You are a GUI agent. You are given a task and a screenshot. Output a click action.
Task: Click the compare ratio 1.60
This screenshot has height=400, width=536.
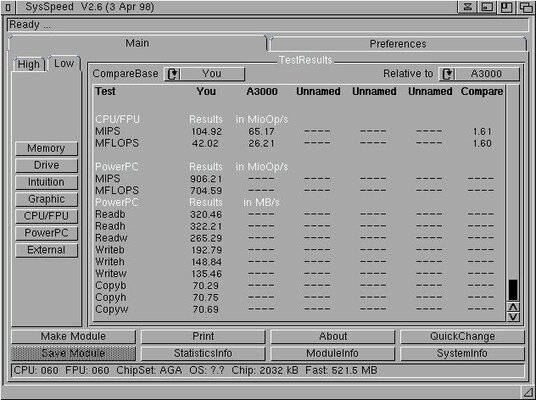[x=482, y=143]
